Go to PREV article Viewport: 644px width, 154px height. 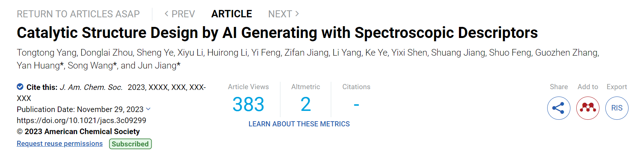click(180, 14)
